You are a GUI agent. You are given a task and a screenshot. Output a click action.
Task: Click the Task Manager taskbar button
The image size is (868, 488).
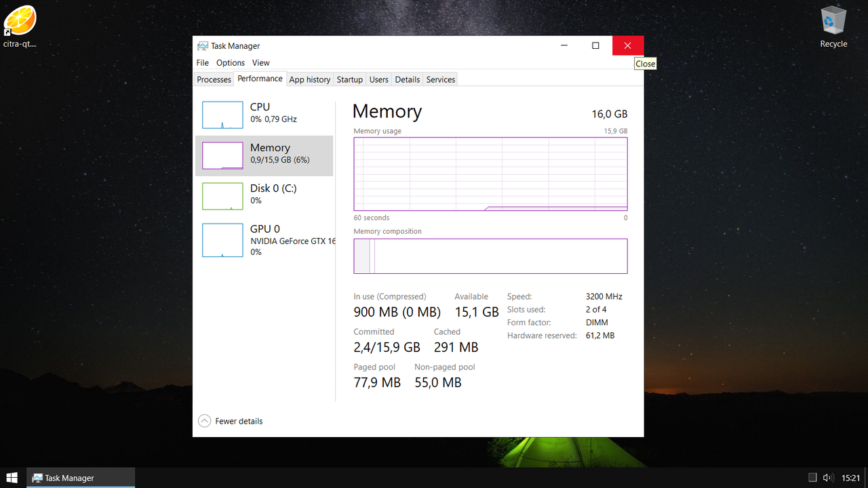81,478
